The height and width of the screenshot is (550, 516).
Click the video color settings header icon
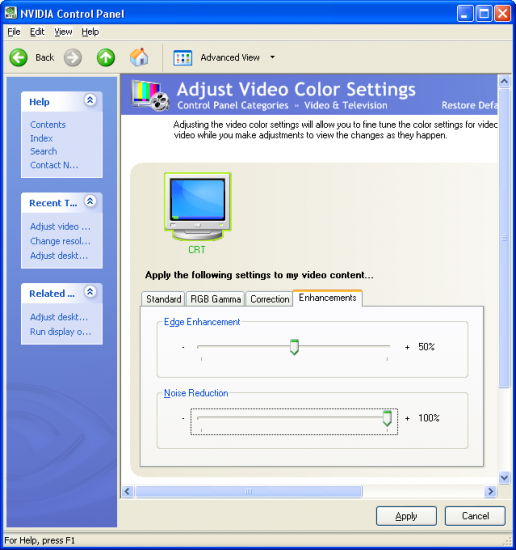(x=150, y=95)
